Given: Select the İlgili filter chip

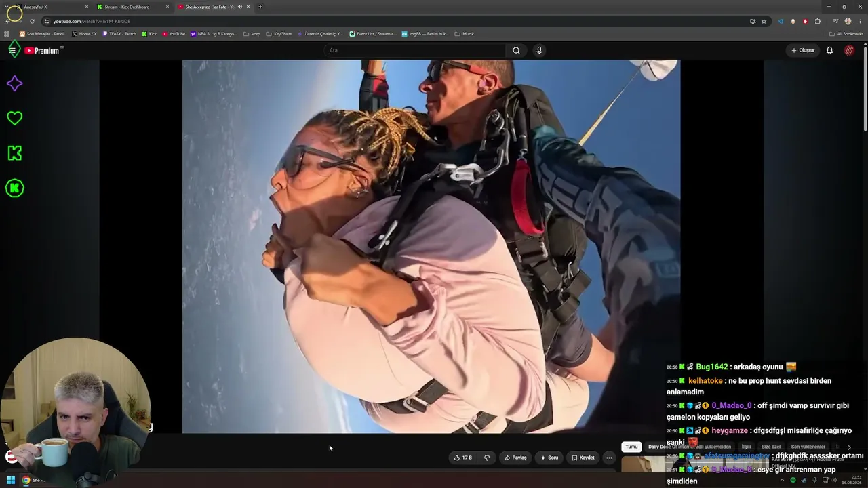Looking at the screenshot, I should coord(746,447).
